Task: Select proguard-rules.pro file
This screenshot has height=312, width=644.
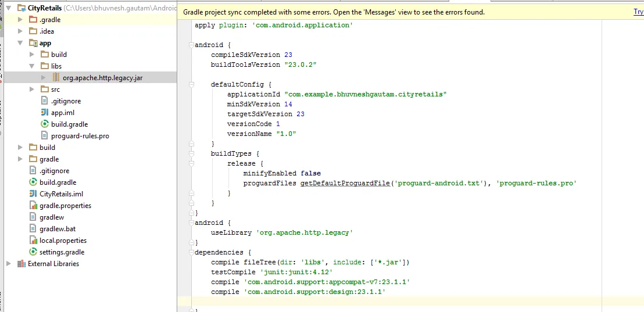Action: pyautogui.click(x=80, y=136)
